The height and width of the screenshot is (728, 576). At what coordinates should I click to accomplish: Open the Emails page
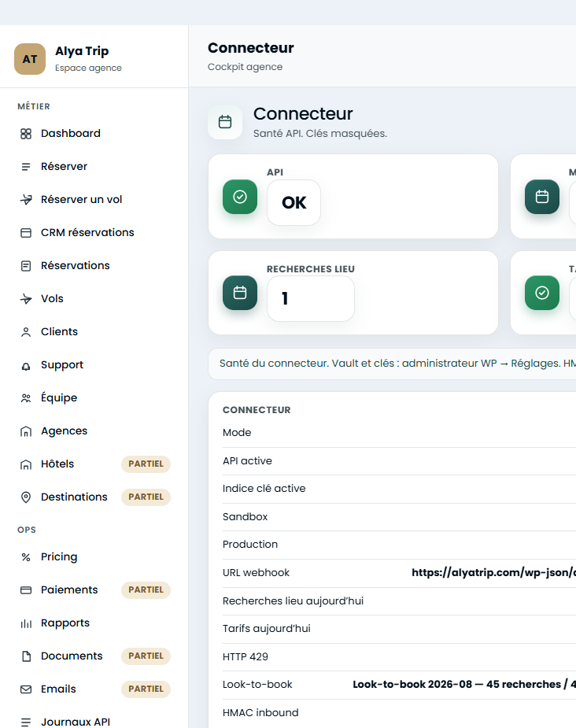pyautogui.click(x=94, y=689)
